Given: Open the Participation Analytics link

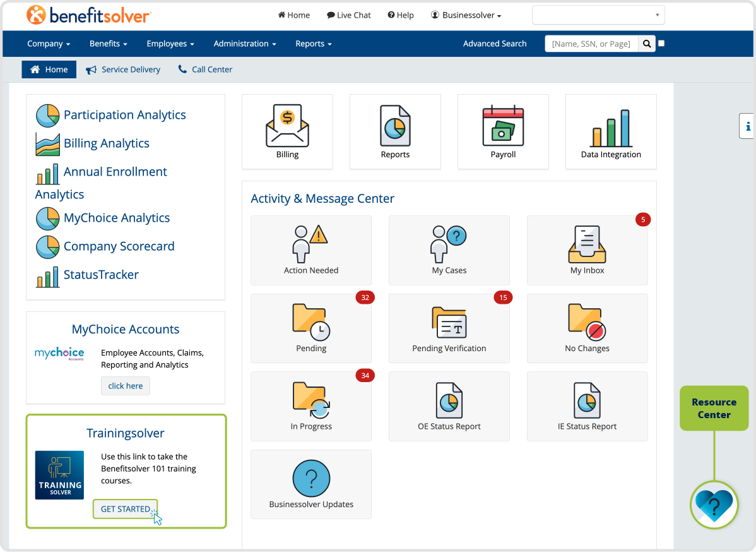Looking at the screenshot, I should [125, 115].
